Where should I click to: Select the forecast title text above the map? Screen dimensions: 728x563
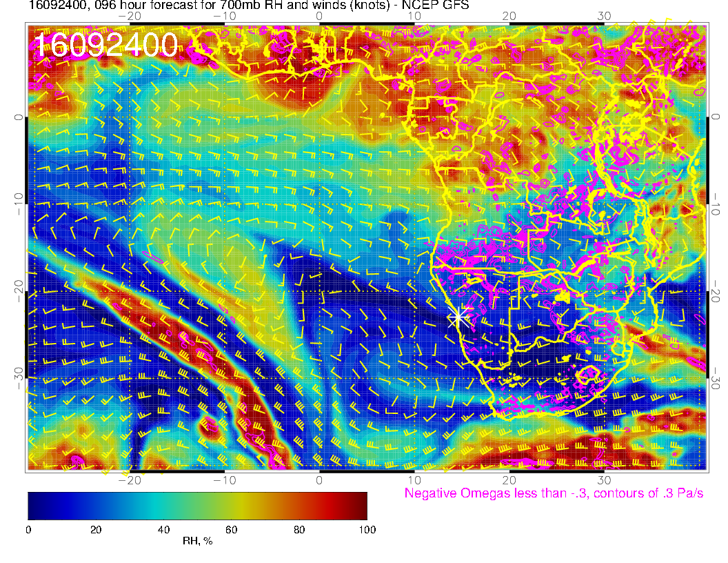coord(249,5)
